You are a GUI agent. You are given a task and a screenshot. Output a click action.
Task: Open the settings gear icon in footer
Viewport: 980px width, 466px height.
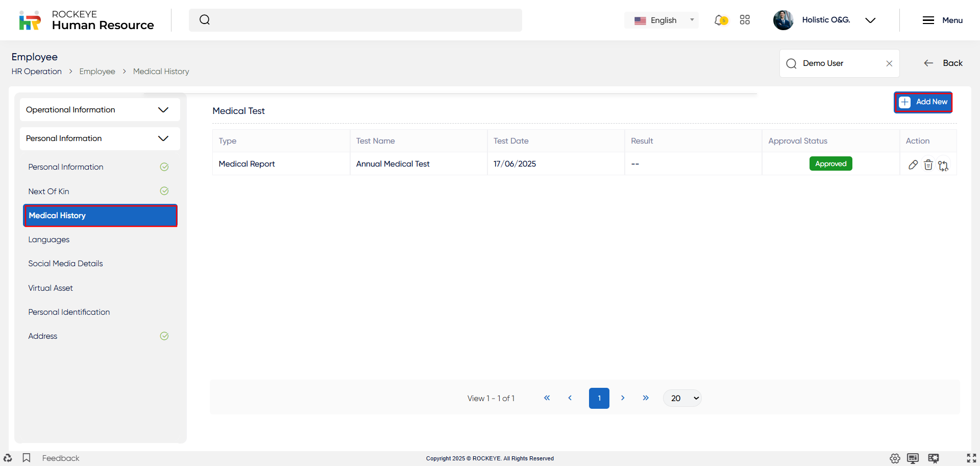pos(895,458)
